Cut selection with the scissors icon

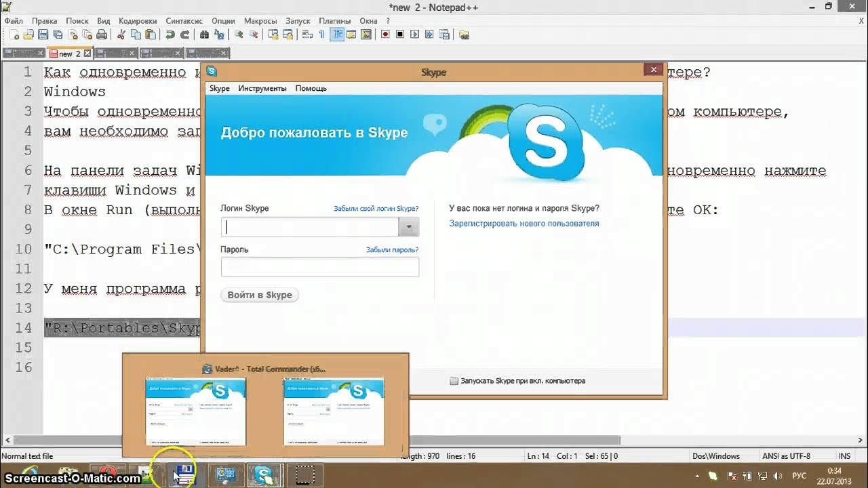(121, 34)
